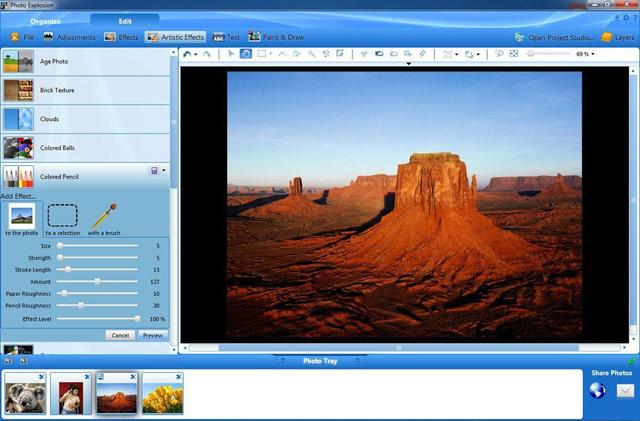Open the Effects menu
640x421 pixels.
[x=121, y=37]
